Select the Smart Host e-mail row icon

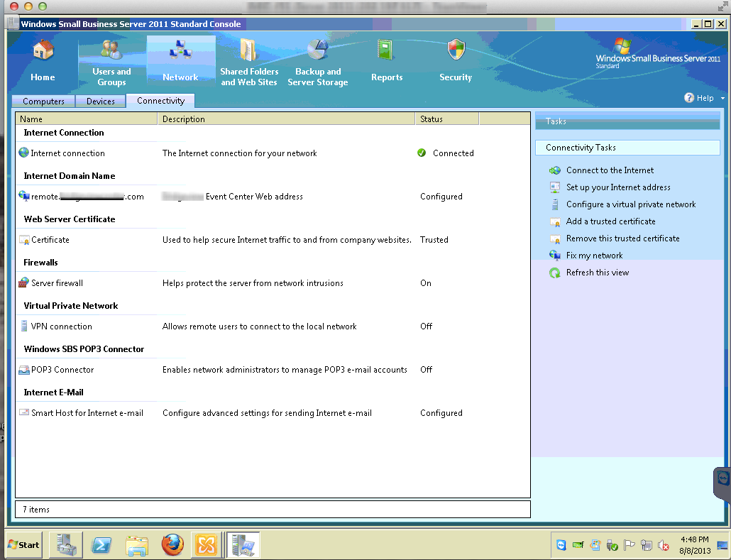point(24,412)
